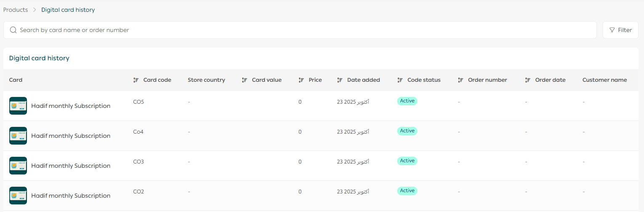The height and width of the screenshot is (212, 644).
Task: Select card image for code CO3
Action: [x=18, y=166]
